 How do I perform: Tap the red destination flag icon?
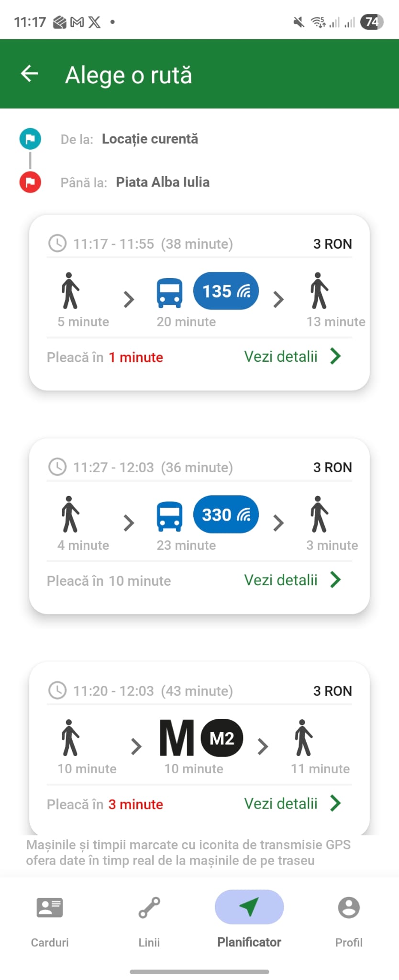click(30, 182)
